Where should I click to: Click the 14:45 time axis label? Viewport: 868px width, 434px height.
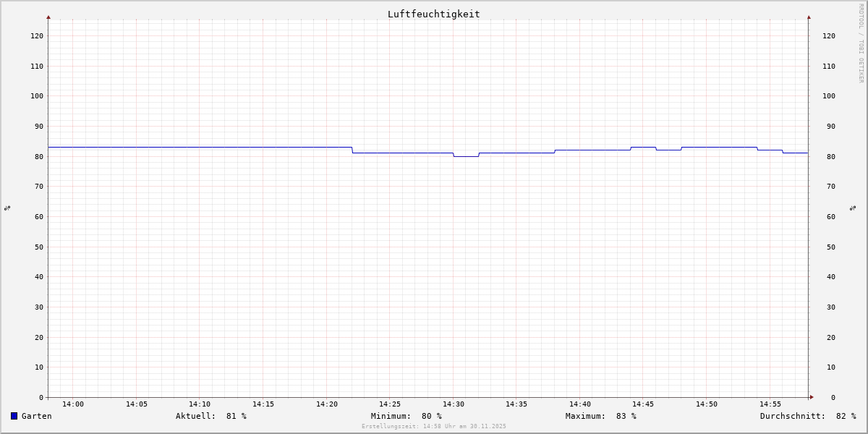tap(644, 404)
